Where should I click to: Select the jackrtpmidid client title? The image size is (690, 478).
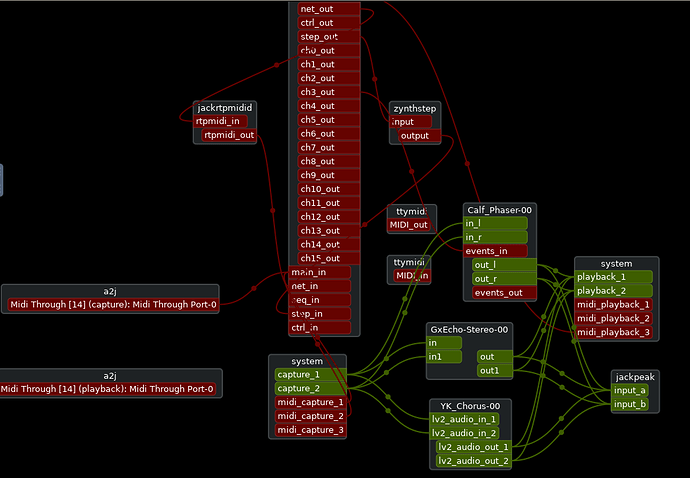225,108
